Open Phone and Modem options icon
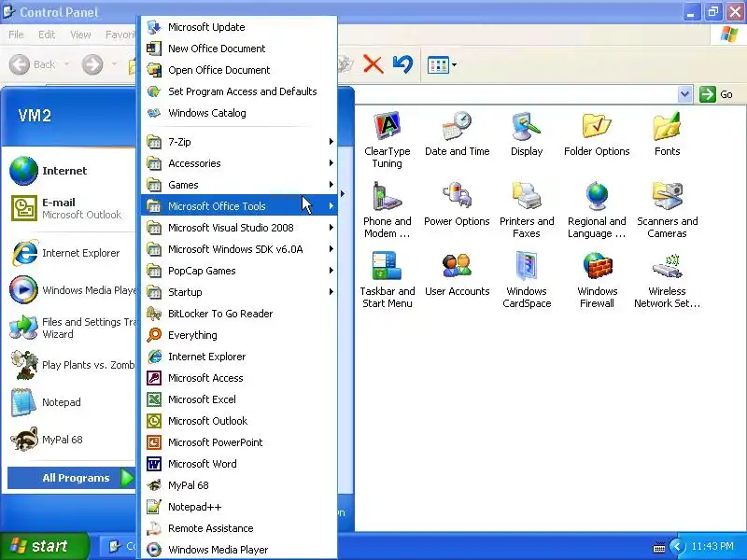 (387, 209)
